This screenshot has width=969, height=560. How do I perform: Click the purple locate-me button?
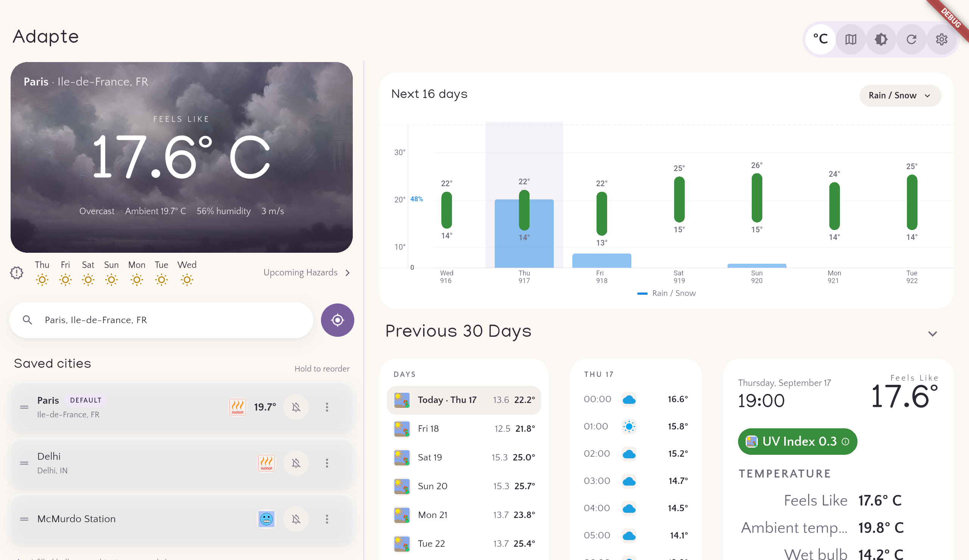pos(337,320)
